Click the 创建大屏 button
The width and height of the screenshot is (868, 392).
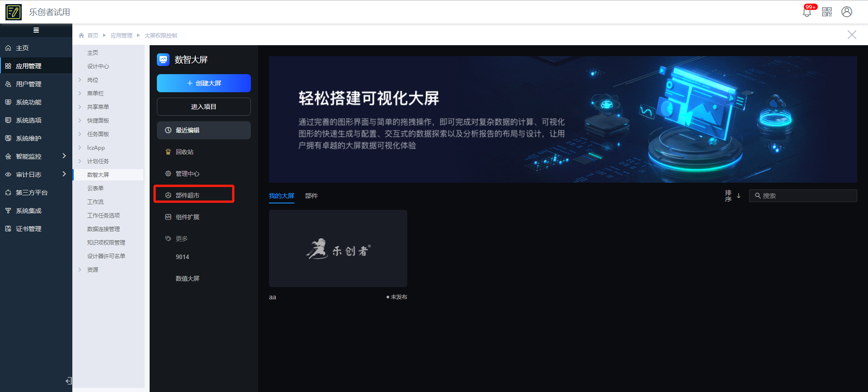(203, 83)
